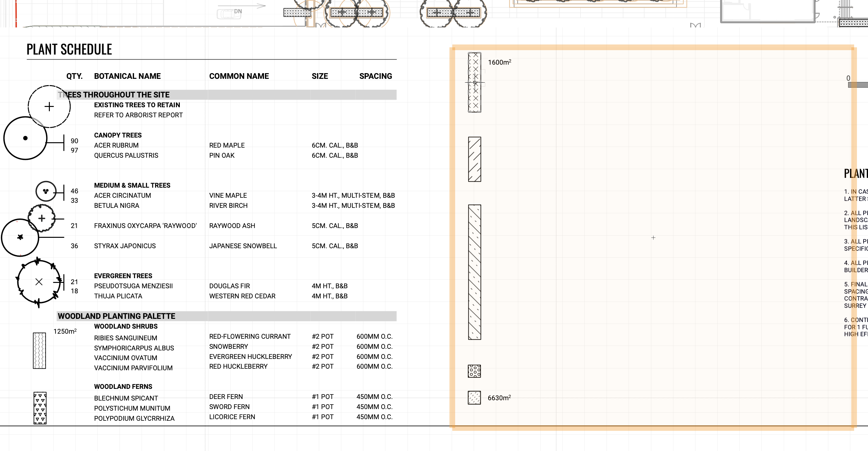Image resolution: width=868 pixels, height=451 pixels.
Task: Select the small vine maple tree symbol
Action: click(46, 191)
